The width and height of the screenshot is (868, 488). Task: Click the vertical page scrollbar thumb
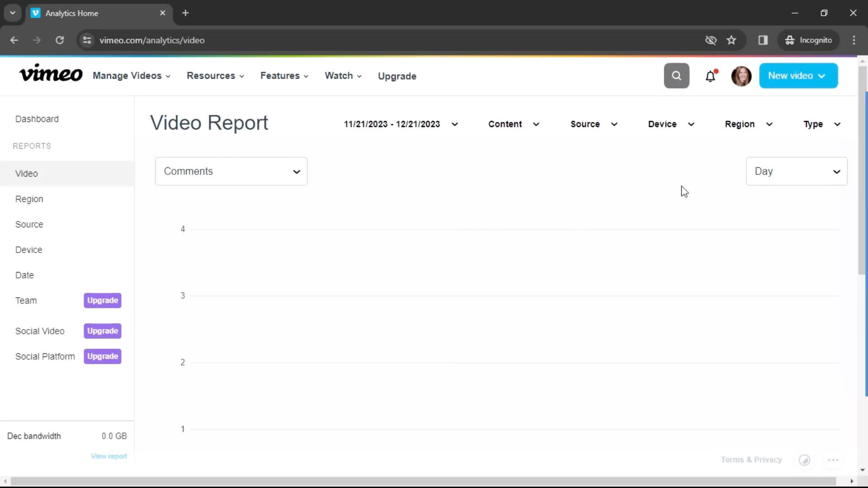[x=862, y=170]
